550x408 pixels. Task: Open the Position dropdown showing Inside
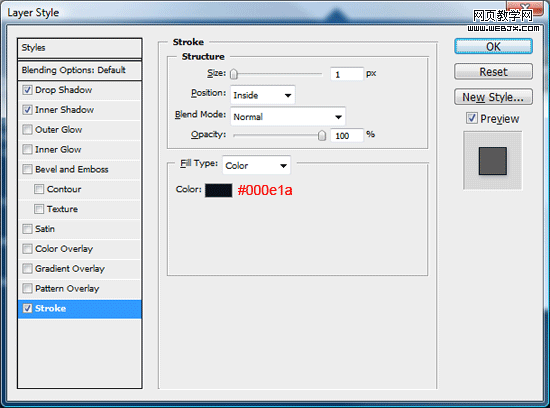click(262, 95)
